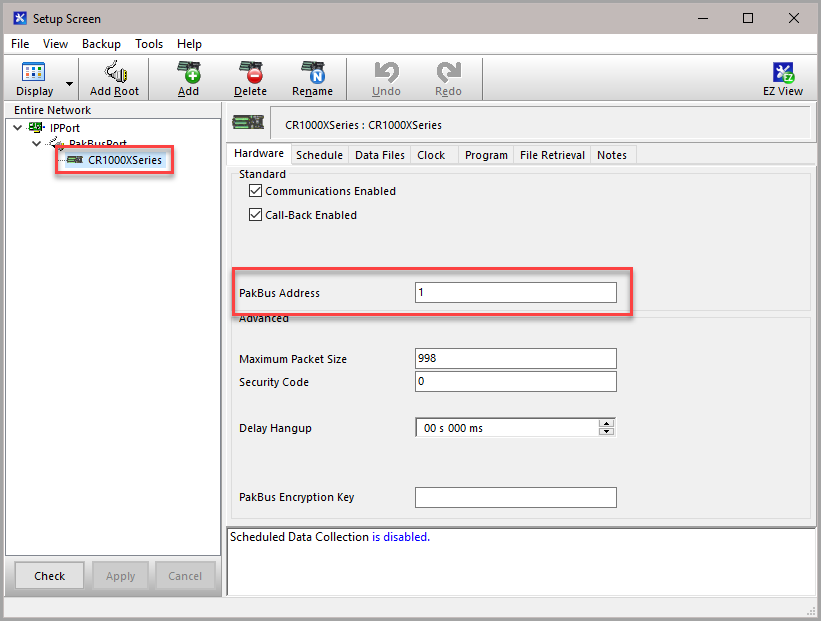Open the Backup menu
Screen dimensions: 821x621
pos(101,44)
